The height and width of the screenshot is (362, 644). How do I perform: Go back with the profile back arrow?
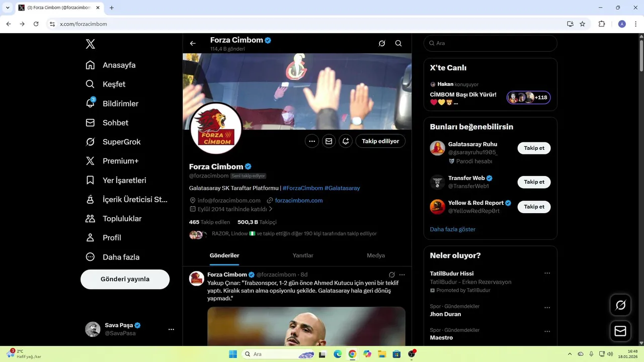pyautogui.click(x=193, y=43)
